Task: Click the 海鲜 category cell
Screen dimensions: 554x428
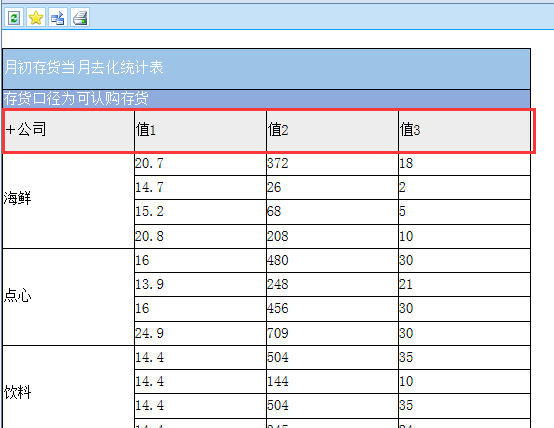Action: (x=68, y=200)
